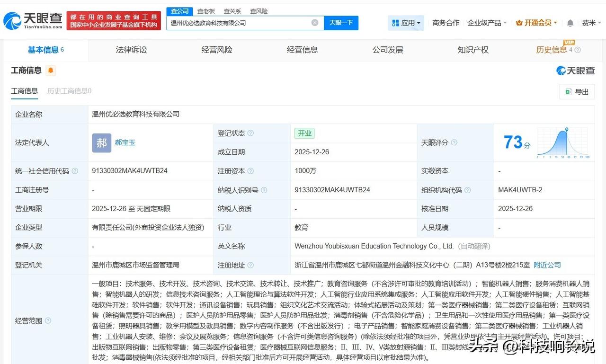Switch to the 法律诉讼 tab
This screenshot has width=606, height=364.
click(x=131, y=50)
